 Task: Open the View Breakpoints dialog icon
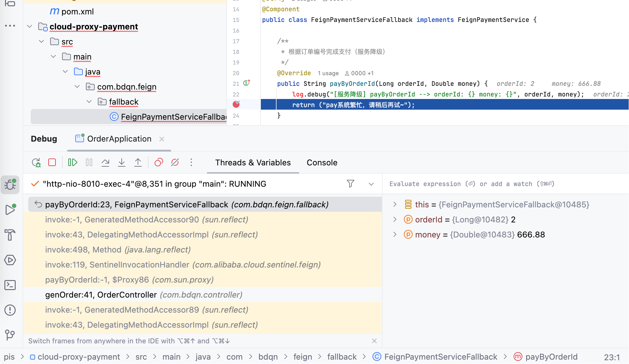point(159,162)
